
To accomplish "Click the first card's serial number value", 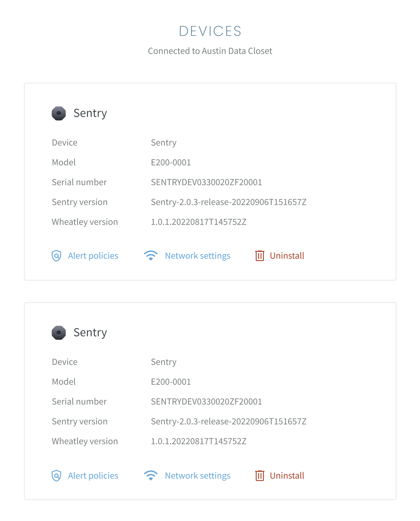I will 206,182.
